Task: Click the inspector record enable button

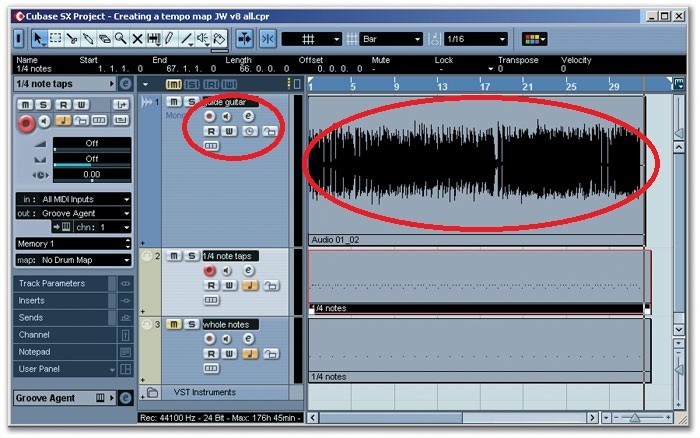Action: [x=26, y=123]
